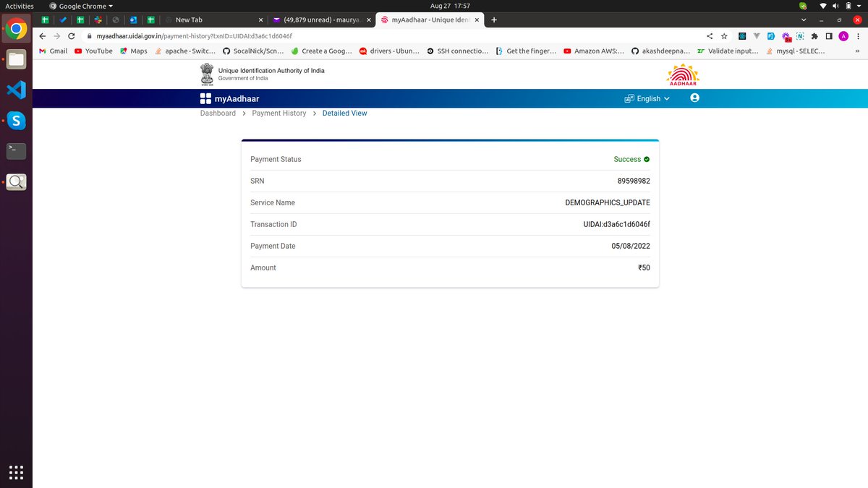Show Applications grid in dock

pos(16,472)
